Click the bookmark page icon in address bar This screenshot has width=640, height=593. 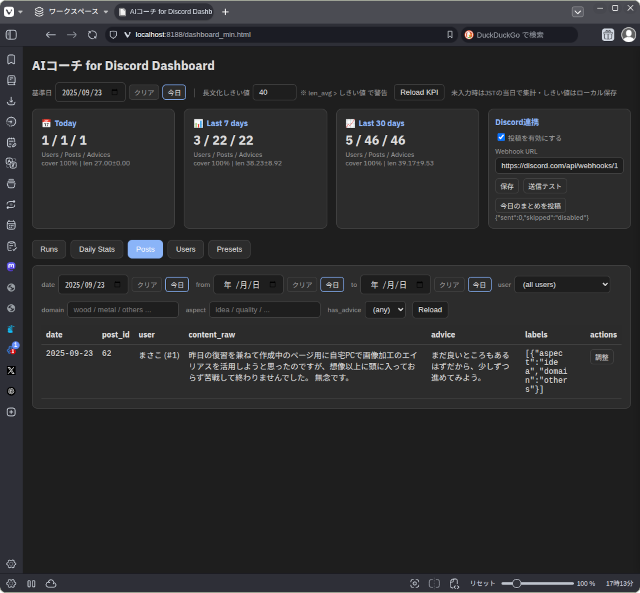click(x=449, y=34)
